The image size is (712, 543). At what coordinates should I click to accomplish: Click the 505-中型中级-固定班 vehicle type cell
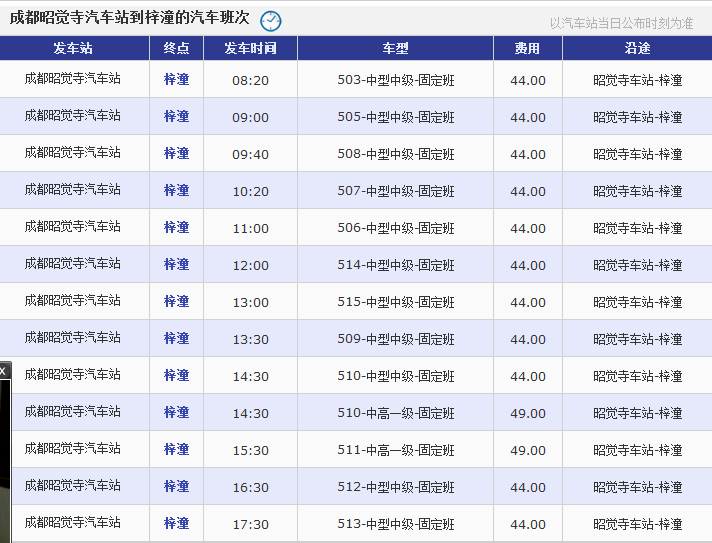pyautogui.click(x=396, y=117)
